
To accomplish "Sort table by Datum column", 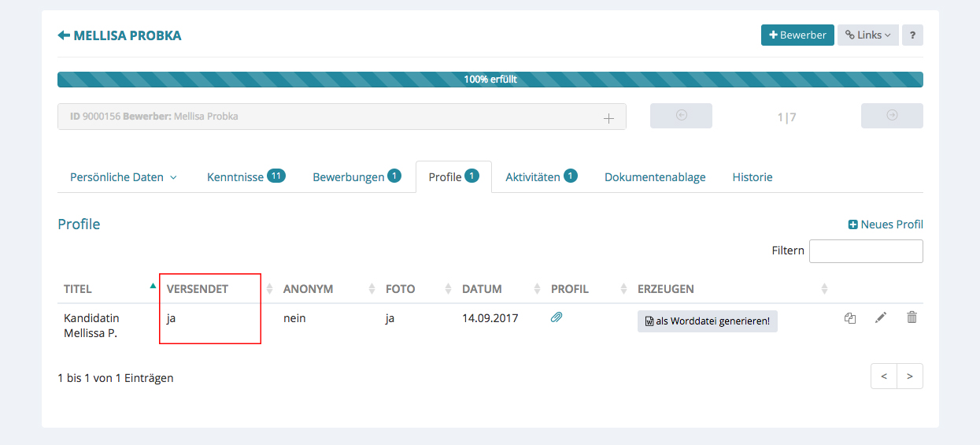I will coord(482,289).
